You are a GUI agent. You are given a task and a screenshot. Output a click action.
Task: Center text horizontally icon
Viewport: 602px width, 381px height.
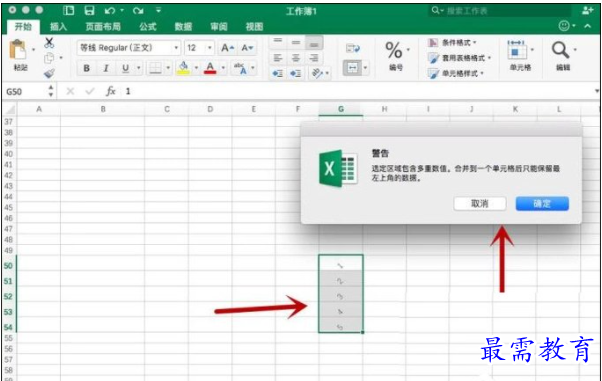pyautogui.click(x=296, y=58)
